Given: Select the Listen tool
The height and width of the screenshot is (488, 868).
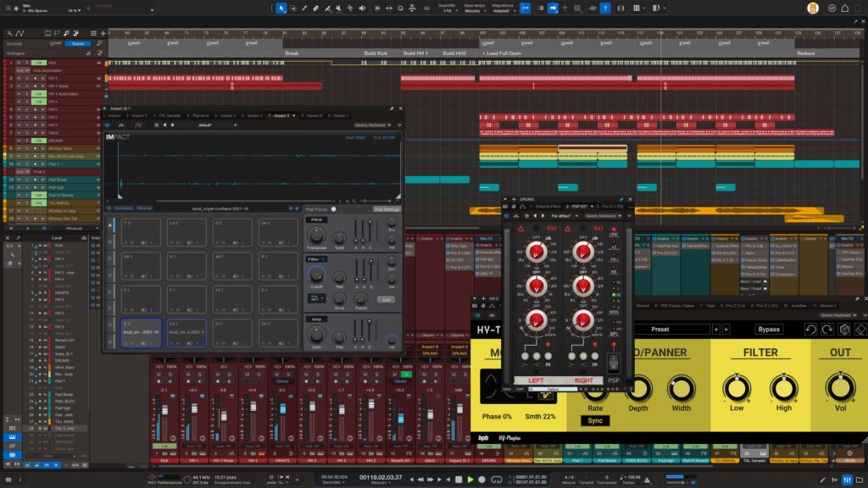Looking at the screenshot, I should point(362,8).
